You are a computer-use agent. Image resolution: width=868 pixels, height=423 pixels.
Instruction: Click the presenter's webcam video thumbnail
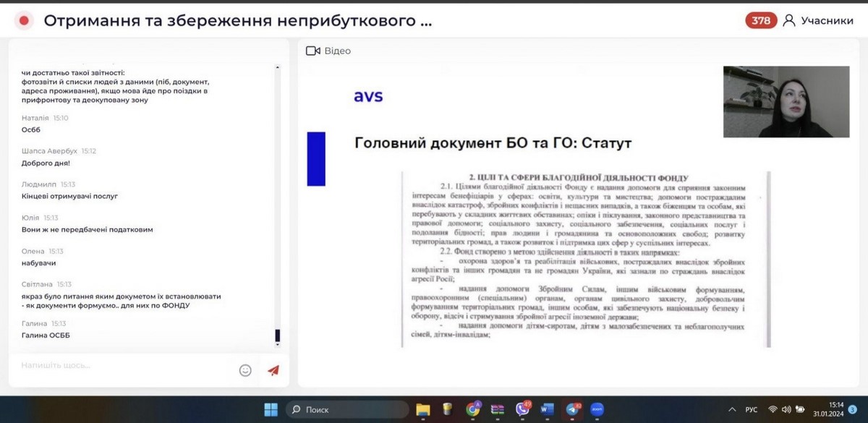coord(786,102)
